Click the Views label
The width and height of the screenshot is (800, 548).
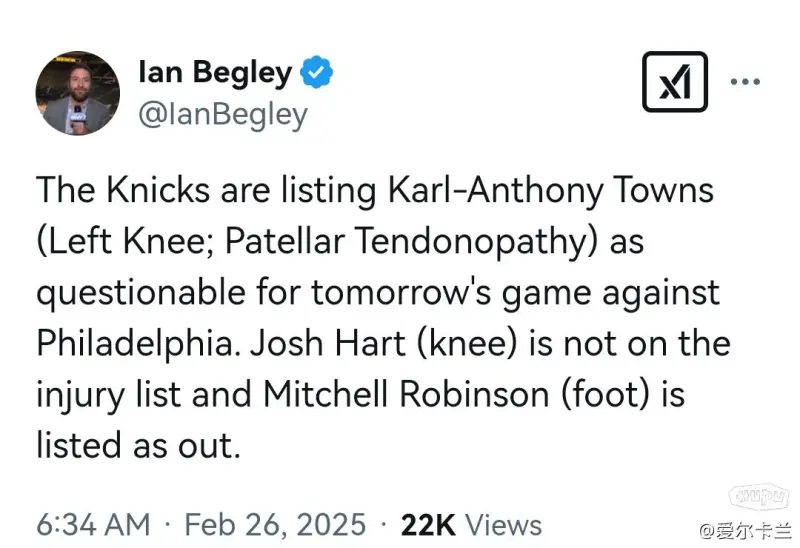503,524
